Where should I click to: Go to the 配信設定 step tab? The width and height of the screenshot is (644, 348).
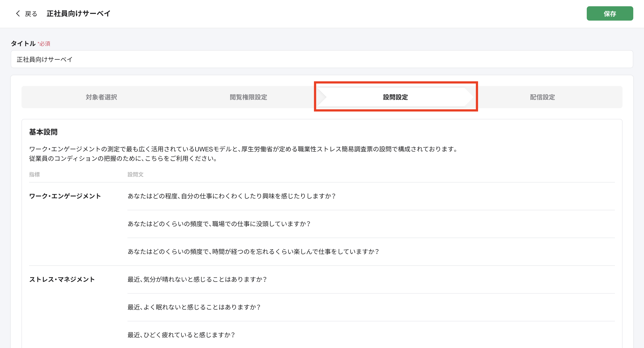tap(542, 97)
